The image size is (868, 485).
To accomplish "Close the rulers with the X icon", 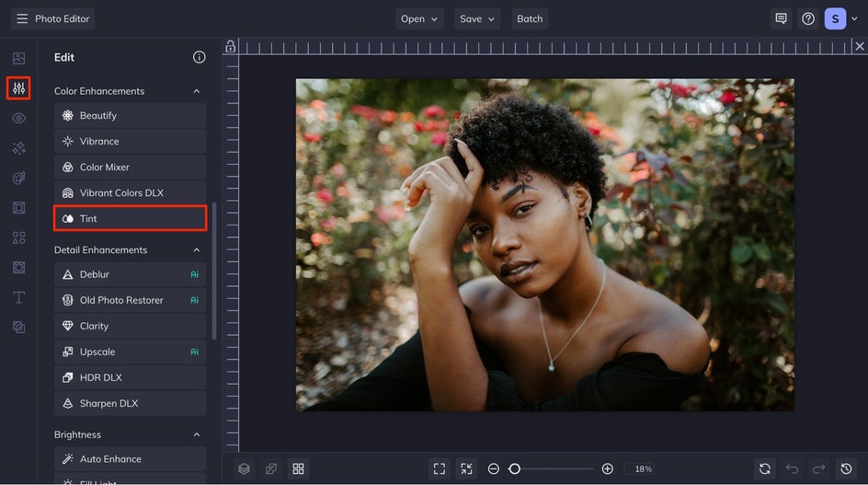I will coord(860,47).
